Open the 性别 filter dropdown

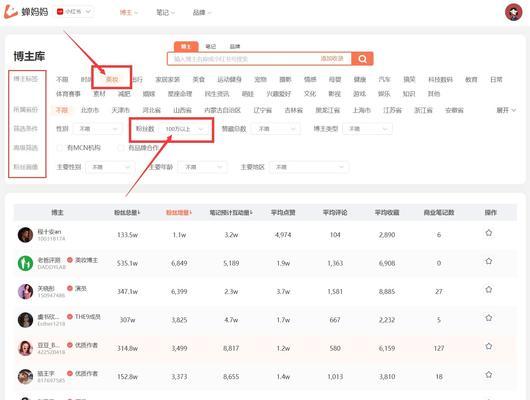(x=98, y=129)
